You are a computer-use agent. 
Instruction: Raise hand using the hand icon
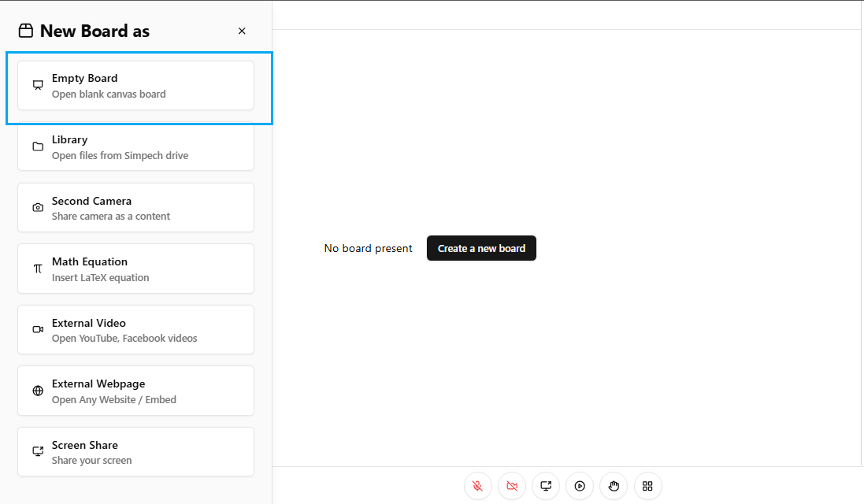(614, 486)
